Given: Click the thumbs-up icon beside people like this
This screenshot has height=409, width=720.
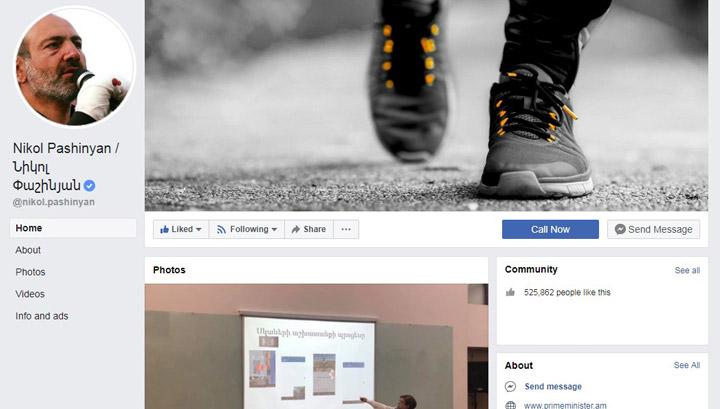Looking at the screenshot, I should pyautogui.click(x=510, y=292).
